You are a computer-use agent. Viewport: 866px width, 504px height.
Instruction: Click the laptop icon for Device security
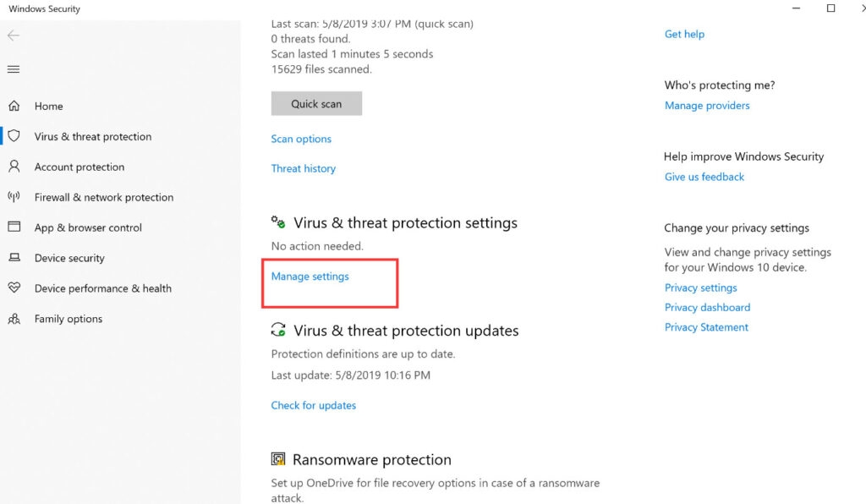pos(14,257)
